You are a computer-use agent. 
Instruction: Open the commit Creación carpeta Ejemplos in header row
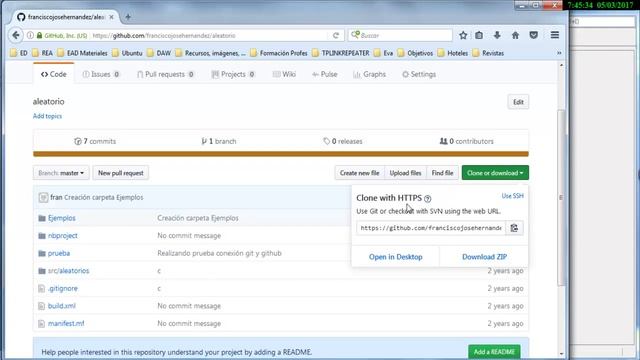point(104,198)
